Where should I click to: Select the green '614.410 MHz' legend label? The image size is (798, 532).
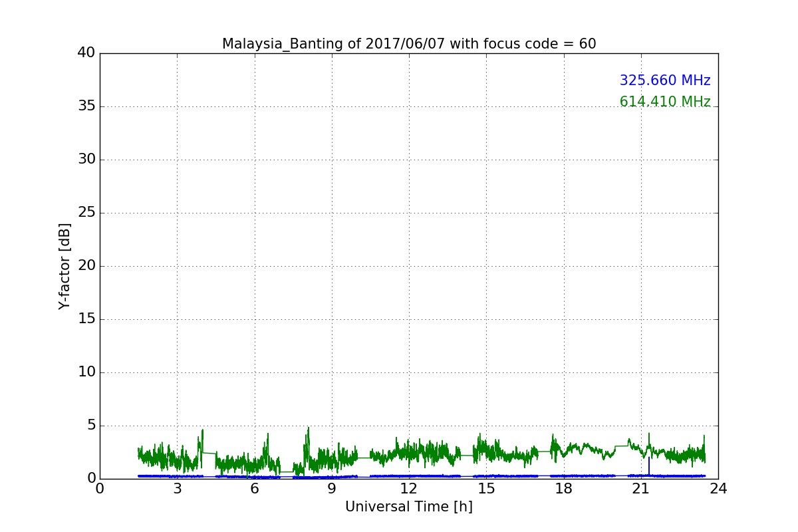point(665,102)
